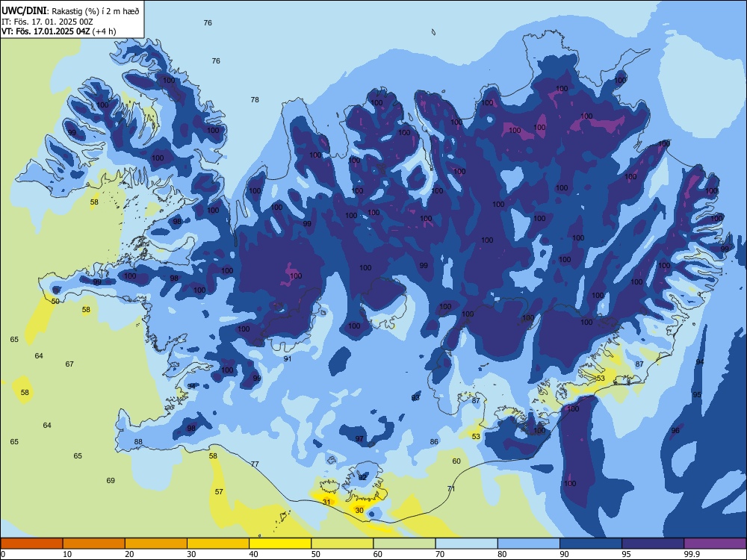
Task: Select the 95–99.9 indigo legend swatch
Action: point(653,544)
